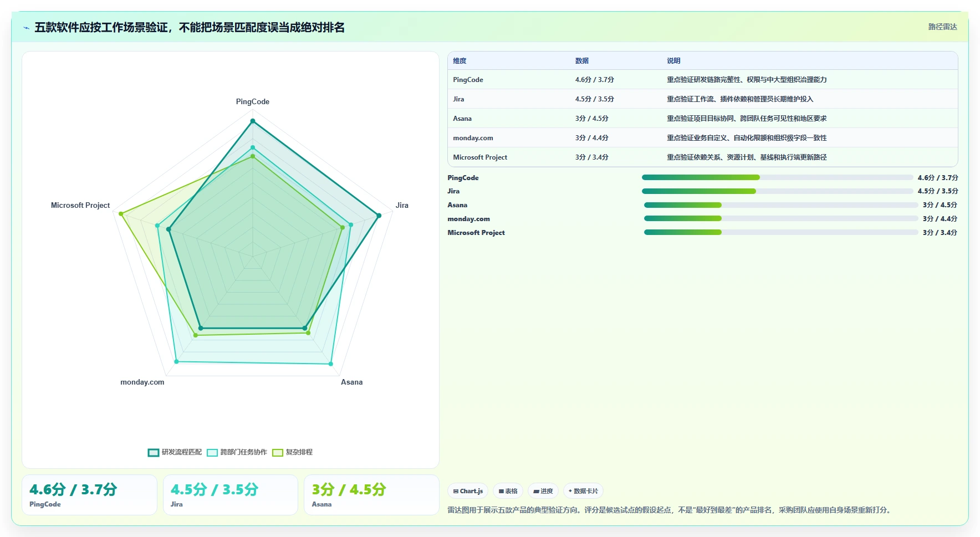Viewport: 980px width, 537px height.
Task: Select the PingCode table row name
Action: tap(468, 80)
